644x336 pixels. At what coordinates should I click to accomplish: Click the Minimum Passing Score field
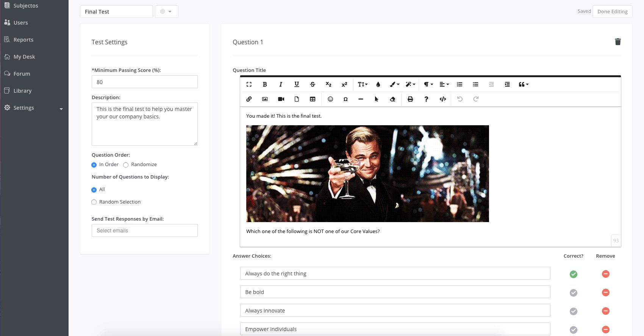pos(145,82)
